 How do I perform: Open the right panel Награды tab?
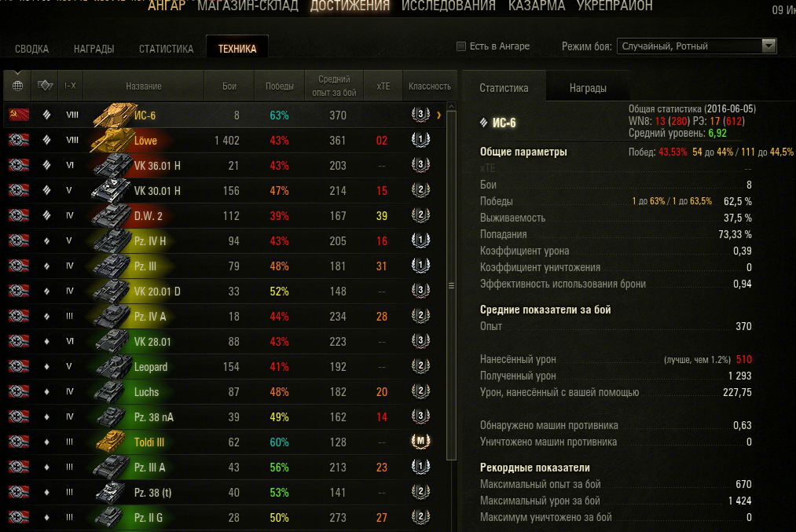588,88
